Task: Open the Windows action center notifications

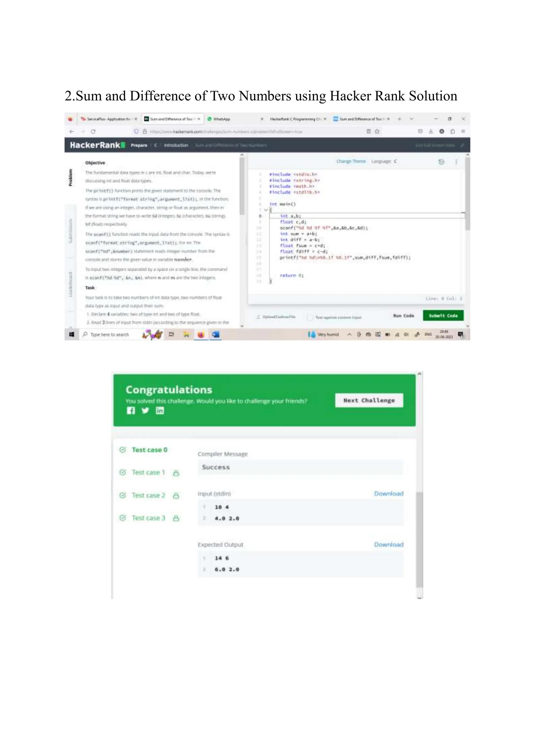Action: point(461,335)
